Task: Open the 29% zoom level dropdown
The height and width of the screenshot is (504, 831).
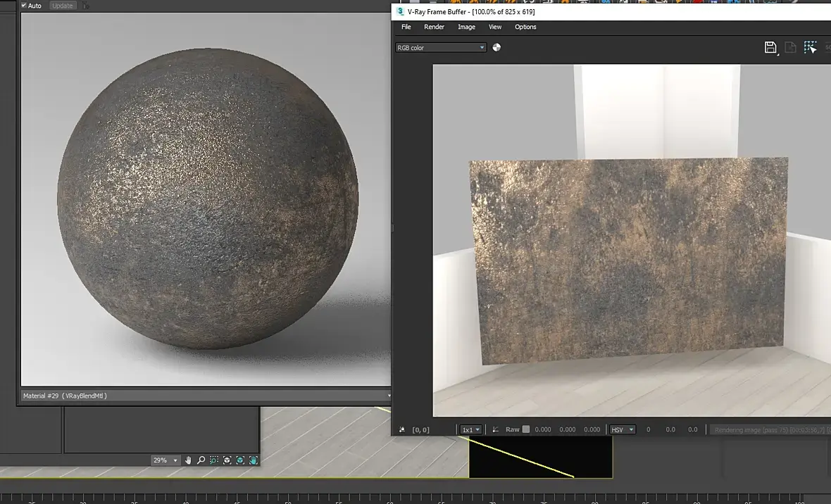Action: point(165,460)
